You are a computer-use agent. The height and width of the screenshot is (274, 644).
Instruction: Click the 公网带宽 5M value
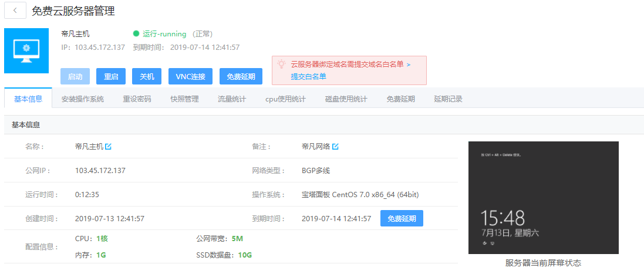(x=237, y=239)
